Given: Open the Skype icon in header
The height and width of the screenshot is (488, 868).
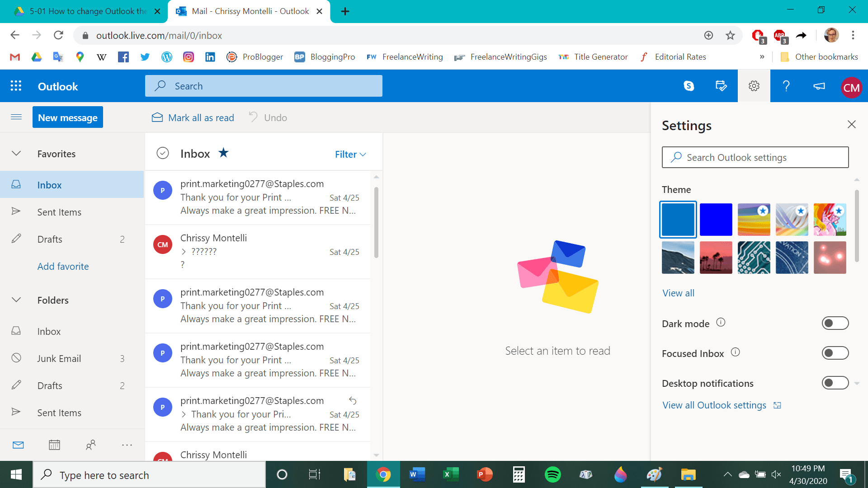Looking at the screenshot, I should click(689, 86).
